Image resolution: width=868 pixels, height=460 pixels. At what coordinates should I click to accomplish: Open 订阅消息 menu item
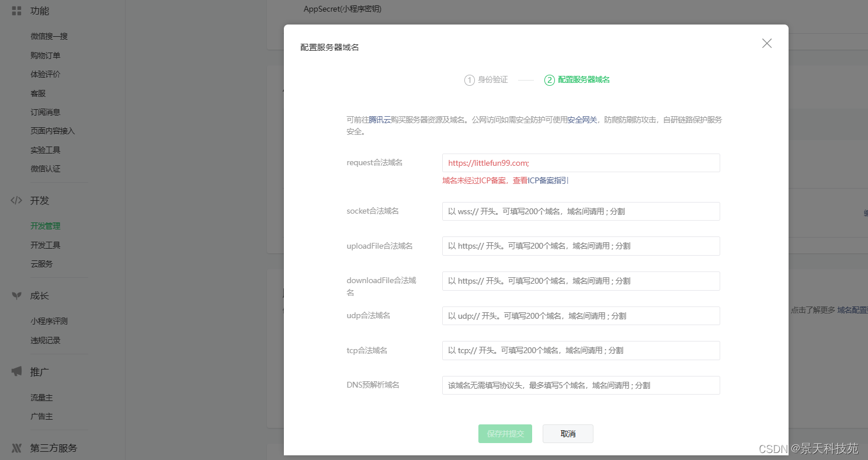pos(46,112)
